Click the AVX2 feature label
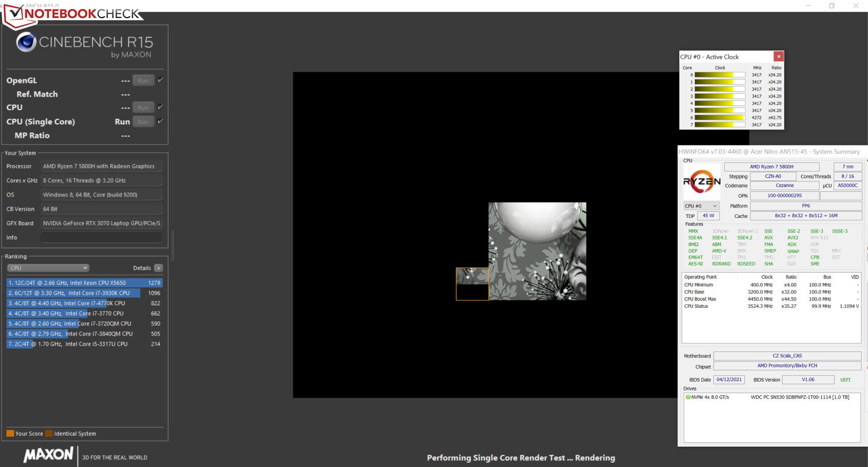This screenshot has width=868, height=467. coord(793,238)
